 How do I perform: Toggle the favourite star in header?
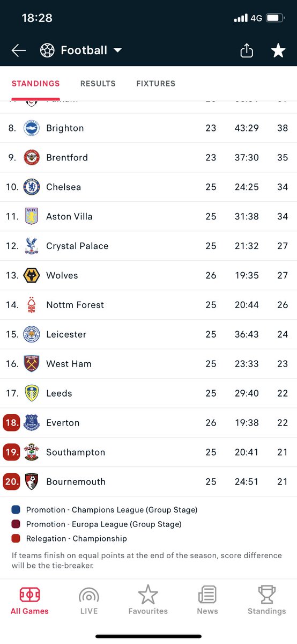pos(278,50)
